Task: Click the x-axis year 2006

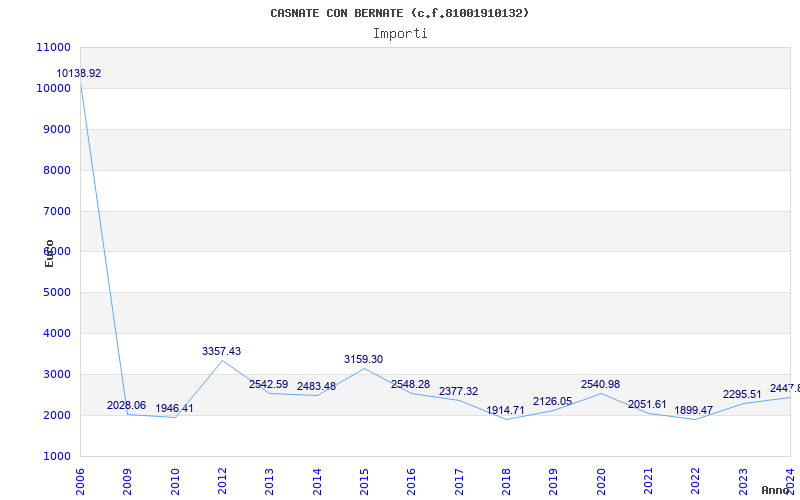Action: pyautogui.click(x=80, y=482)
